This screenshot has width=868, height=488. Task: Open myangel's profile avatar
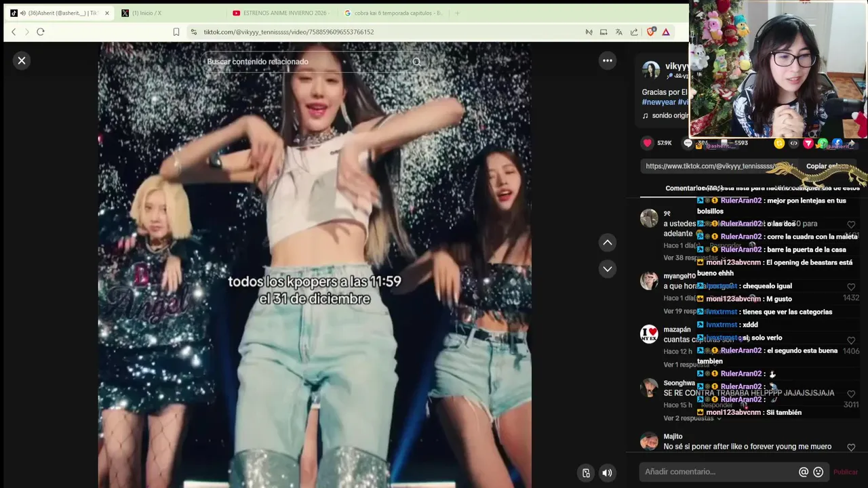coord(649,281)
